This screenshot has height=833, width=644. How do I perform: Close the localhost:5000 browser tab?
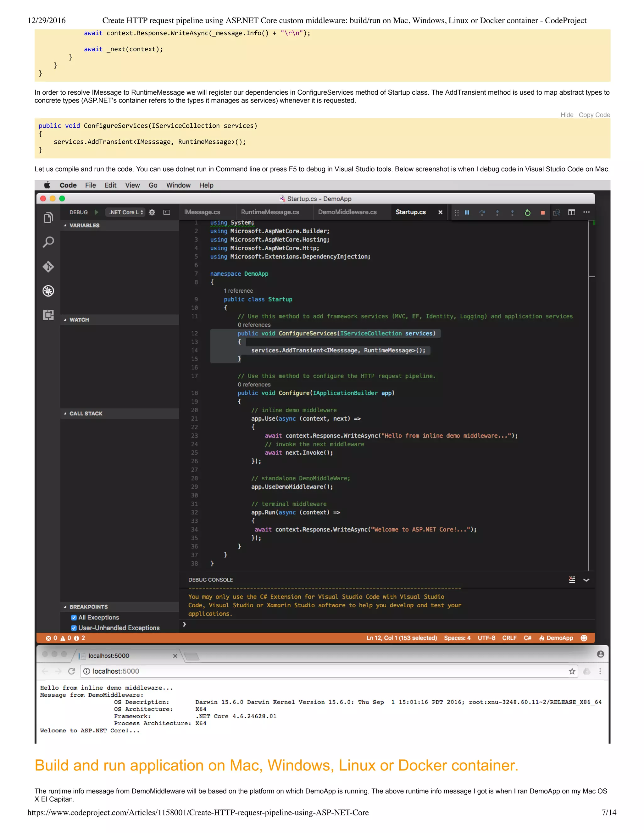pos(175,656)
